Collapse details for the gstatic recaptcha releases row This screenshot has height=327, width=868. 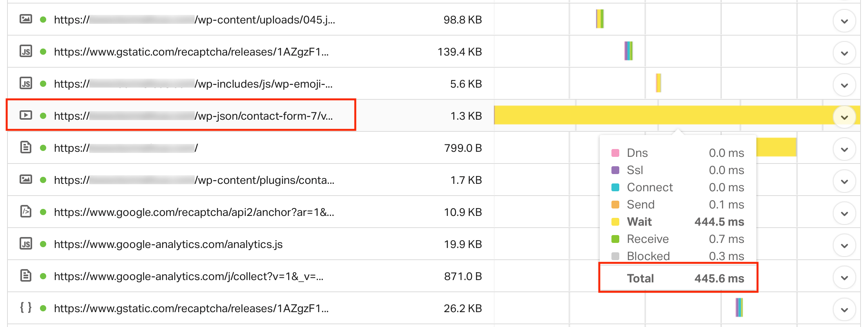(845, 52)
